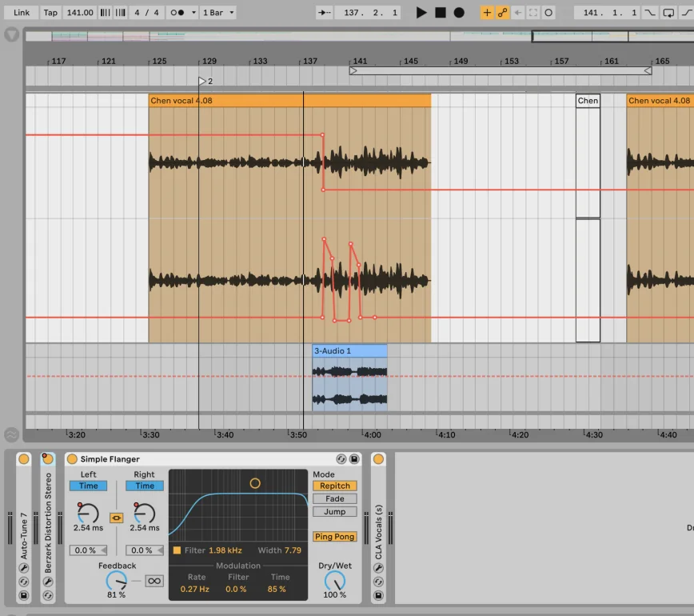Toggle the Loop switch in transport
This screenshot has width=694, height=616.
[x=668, y=13]
